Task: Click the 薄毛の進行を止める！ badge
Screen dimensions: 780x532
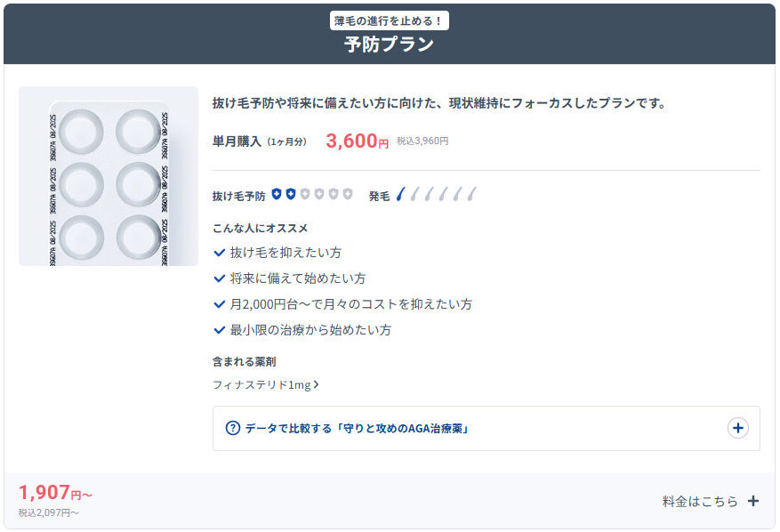Action: pyautogui.click(x=390, y=20)
